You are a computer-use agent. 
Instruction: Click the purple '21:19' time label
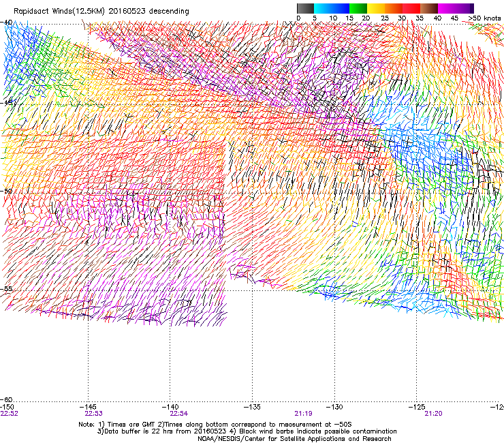304,414
